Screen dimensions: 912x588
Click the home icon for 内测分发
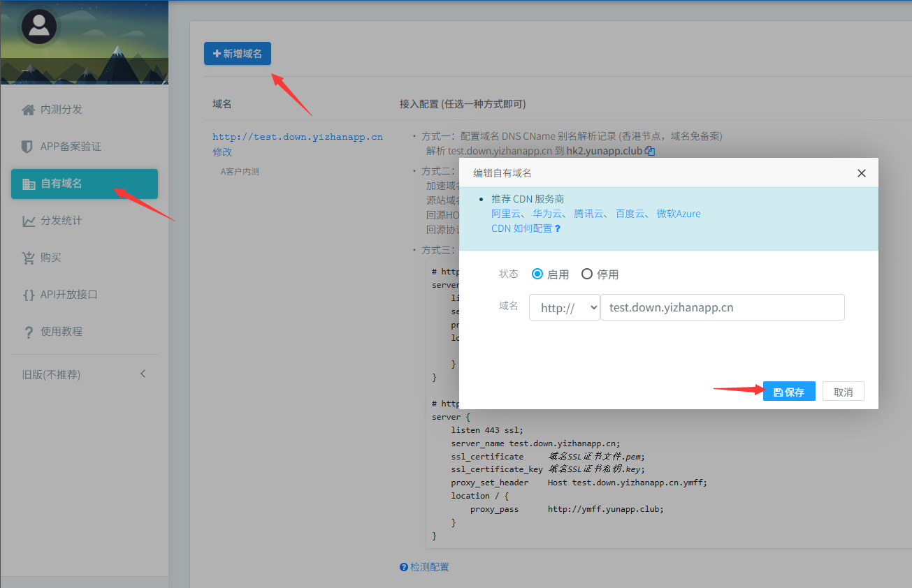28,110
